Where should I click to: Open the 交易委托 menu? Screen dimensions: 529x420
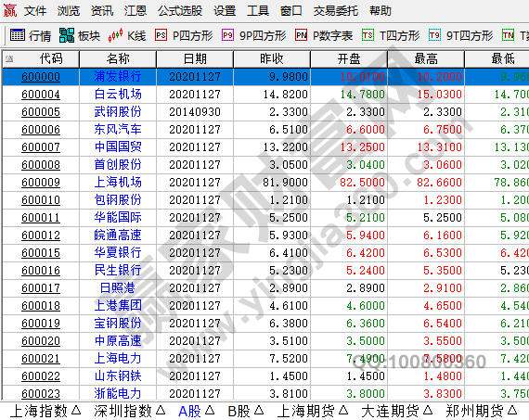(x=336, y=11)
